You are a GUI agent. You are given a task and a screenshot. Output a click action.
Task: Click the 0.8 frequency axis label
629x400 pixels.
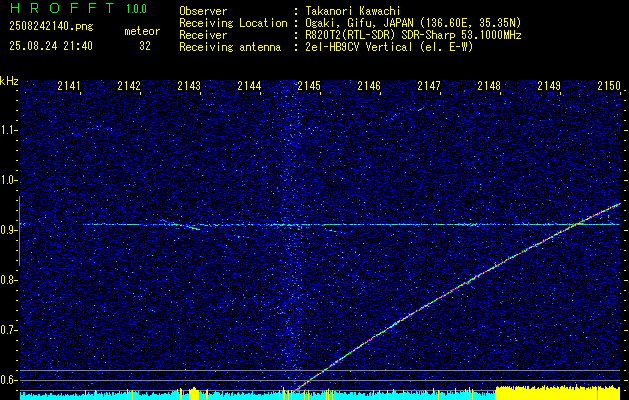click(x=7, y=280)
